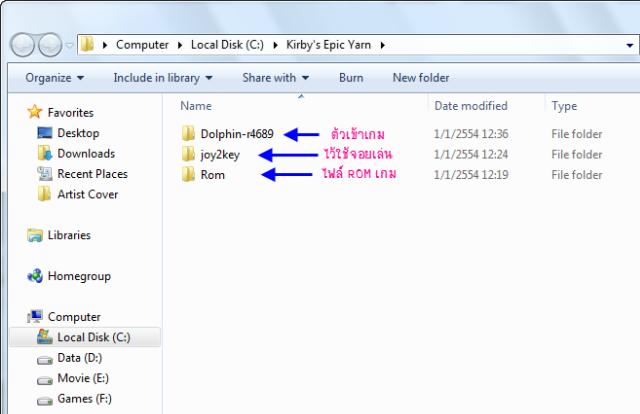The width and height of the screenshot is (640, 414).
Task: Click the Back navigation arrow button
Action: [22, 45]
